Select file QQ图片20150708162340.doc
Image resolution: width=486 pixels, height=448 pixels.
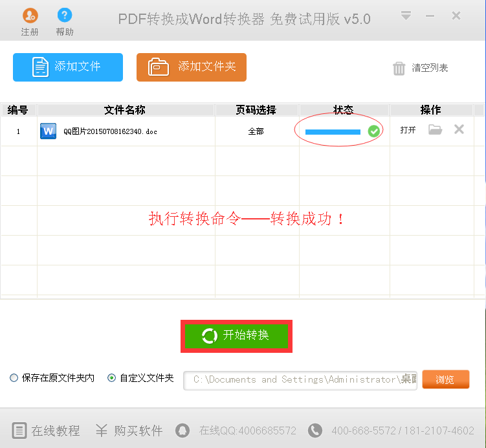pyautogui.click(x=111, y=131)
